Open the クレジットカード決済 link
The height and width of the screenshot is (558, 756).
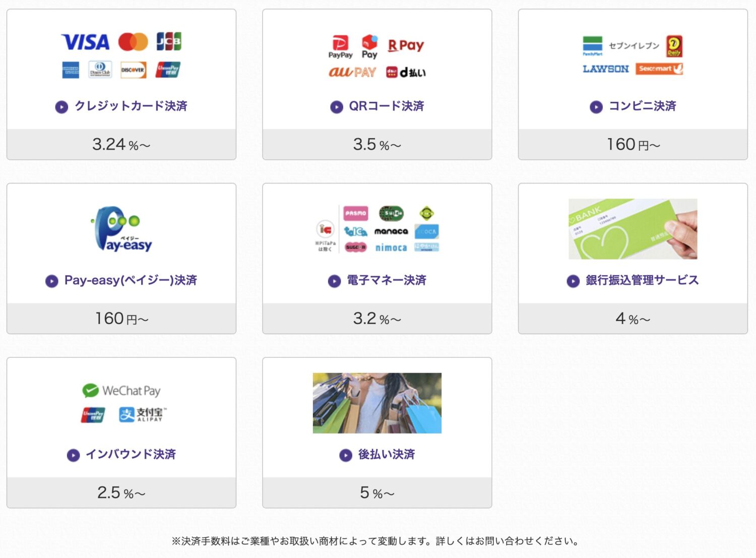(x=131, y=106)
